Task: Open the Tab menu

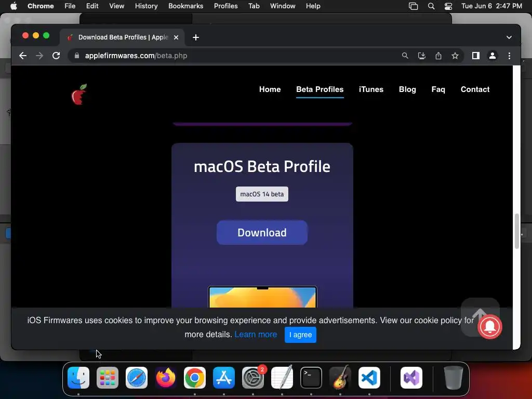Action: point(254,6)
